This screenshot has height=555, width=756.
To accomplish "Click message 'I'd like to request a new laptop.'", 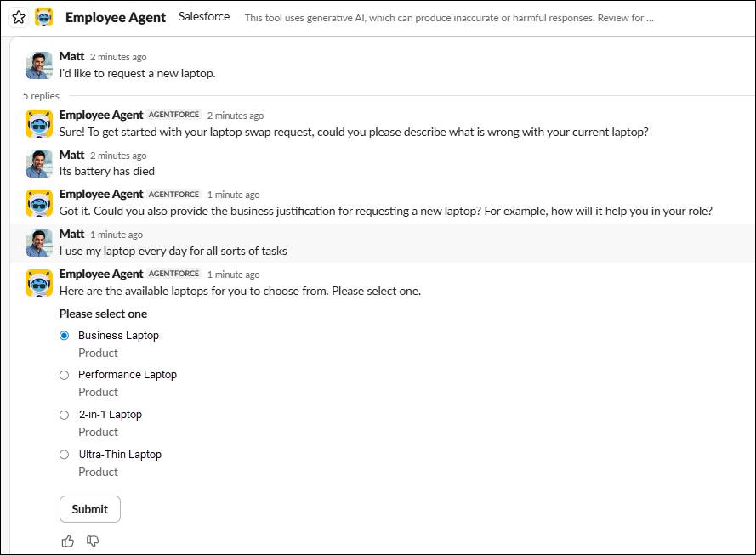I will coord(138,74).
